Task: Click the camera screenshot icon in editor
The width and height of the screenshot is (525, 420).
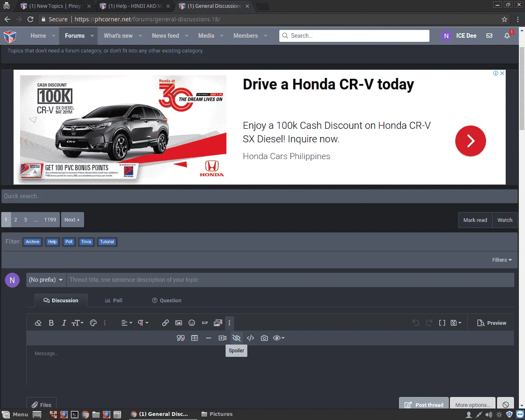Action: (264, 338)
